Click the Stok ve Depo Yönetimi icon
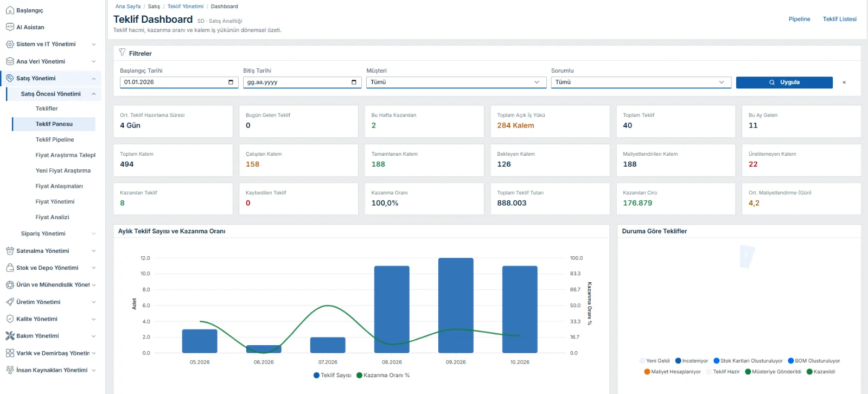Screen dimensions: 868x394 [10, 268]
